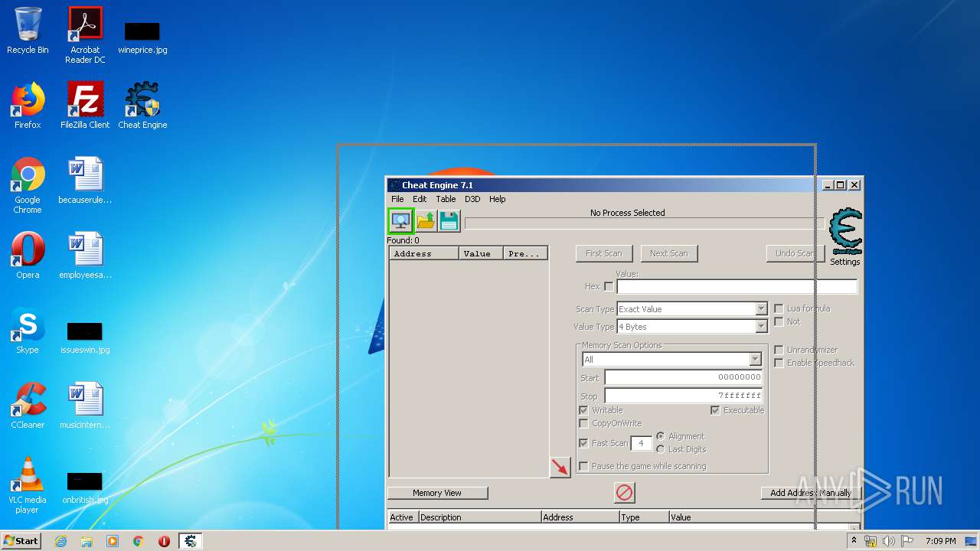Image resolution: width=980 pixels, height=551 pixels.
Task: Enable Speedhack checkbox
Action: point(779,363)
